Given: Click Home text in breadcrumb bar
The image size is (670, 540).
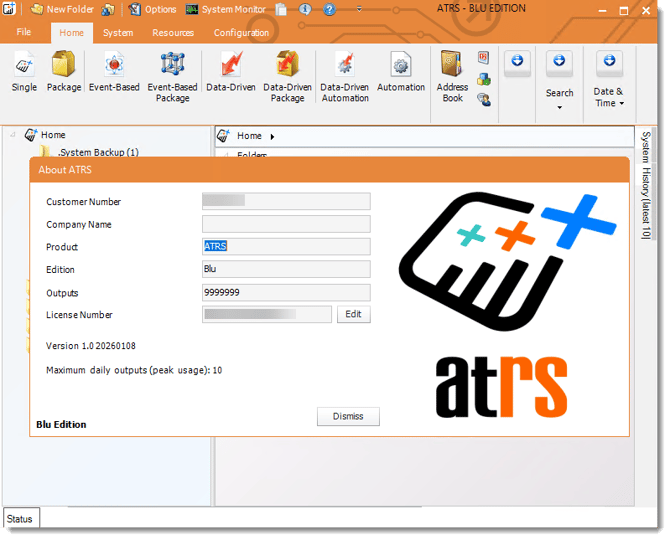Looking at the screenshot, I should click(x=249, y=136).
